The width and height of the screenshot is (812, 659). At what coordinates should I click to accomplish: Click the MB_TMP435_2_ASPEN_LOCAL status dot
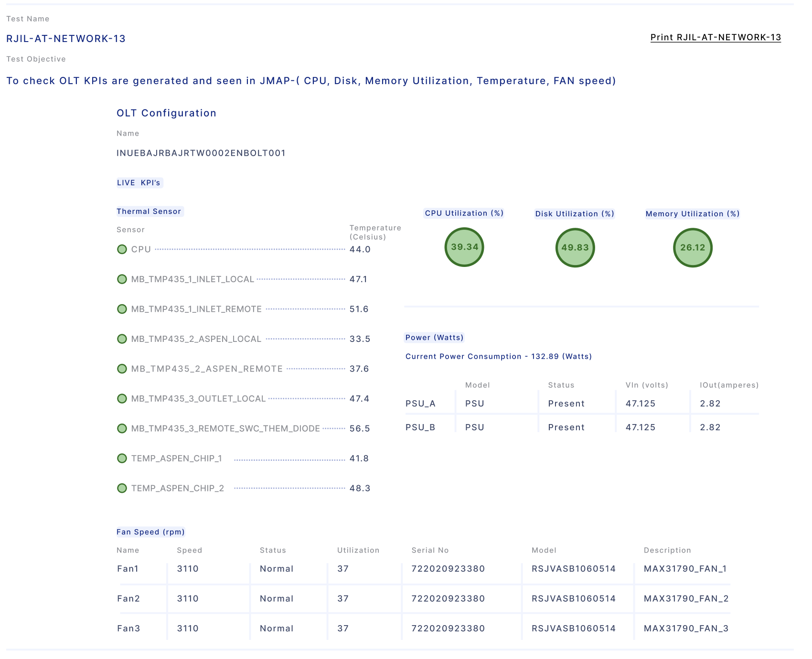(x=122, y=339)
